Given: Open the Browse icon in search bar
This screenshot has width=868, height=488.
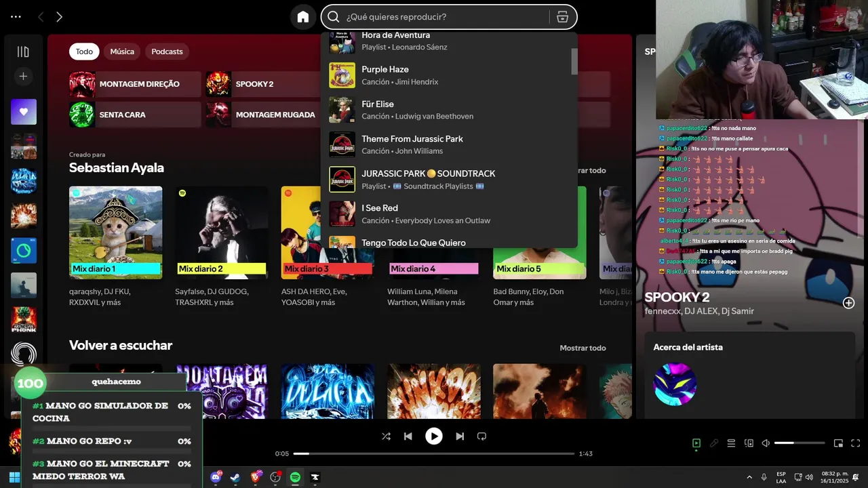Looking at the screenshot, I should coord(562,17).
